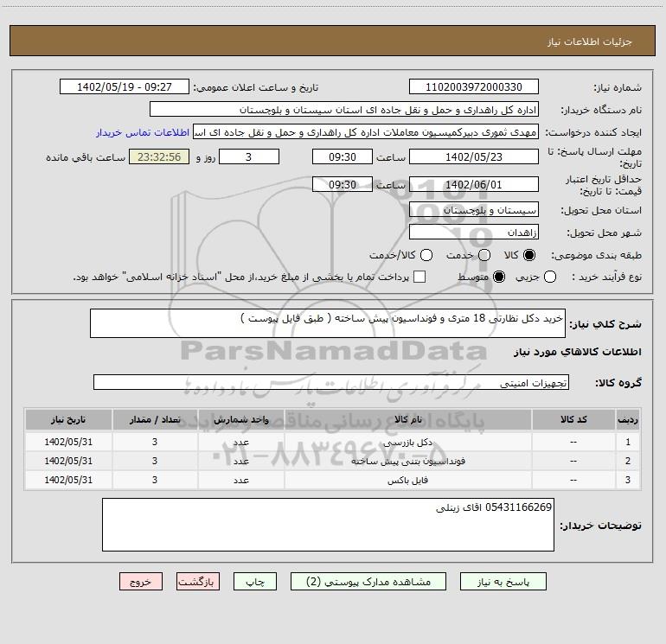Screen dimensions: 666x644
Task: Click the تعداد / مقدار column header
Action: click(x=155, y=419)
